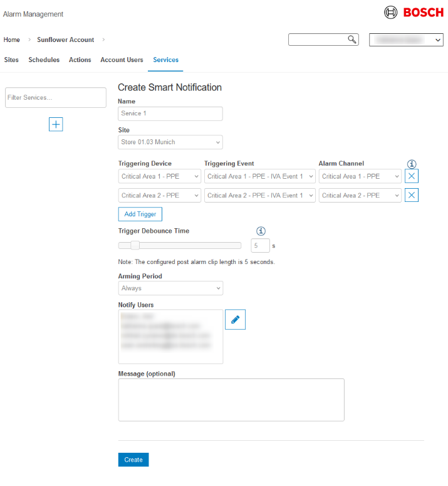Open the Site dropdown Store 01.03 Munich
This screenshot has width=448, height=486.
pos(170,142)
